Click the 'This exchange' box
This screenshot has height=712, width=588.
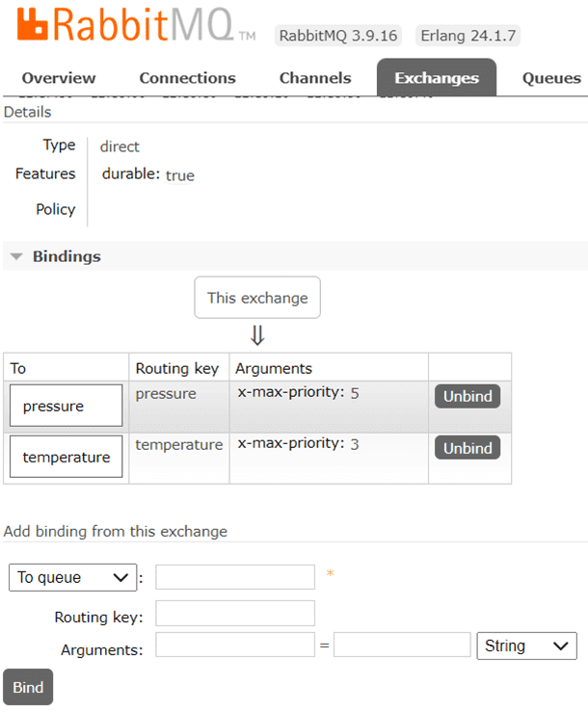tap(257, 298)
